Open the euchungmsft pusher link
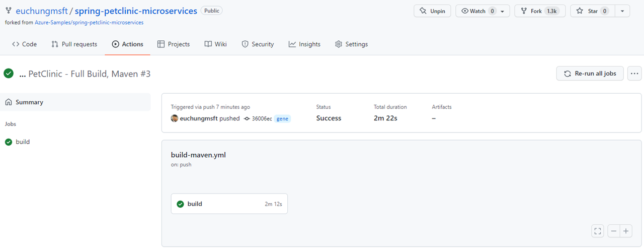644x250 pixels. click(x=199, y=118)
